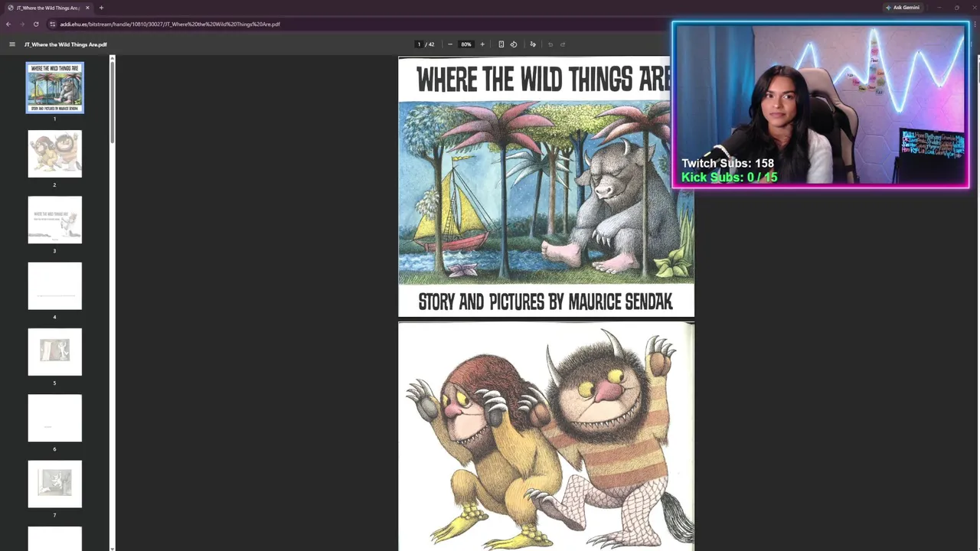
Task: Click the Twitch Subs: 158 overlay text
Action: tap(727, 163)
